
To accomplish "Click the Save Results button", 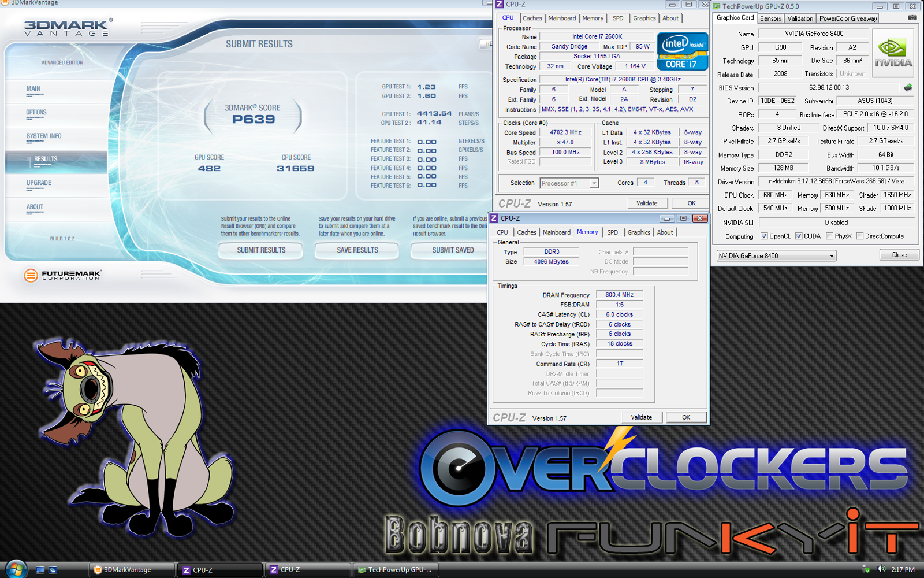I will pos(357,250).
